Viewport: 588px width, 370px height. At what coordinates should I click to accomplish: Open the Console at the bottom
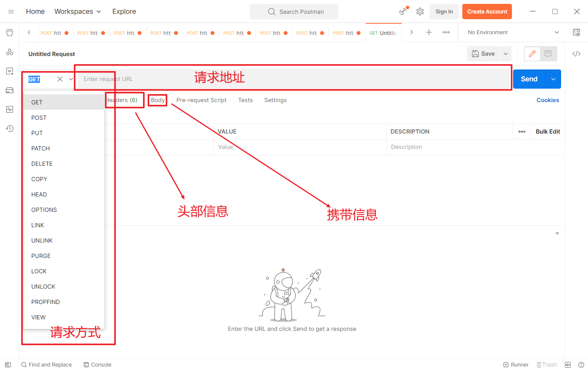97,364
